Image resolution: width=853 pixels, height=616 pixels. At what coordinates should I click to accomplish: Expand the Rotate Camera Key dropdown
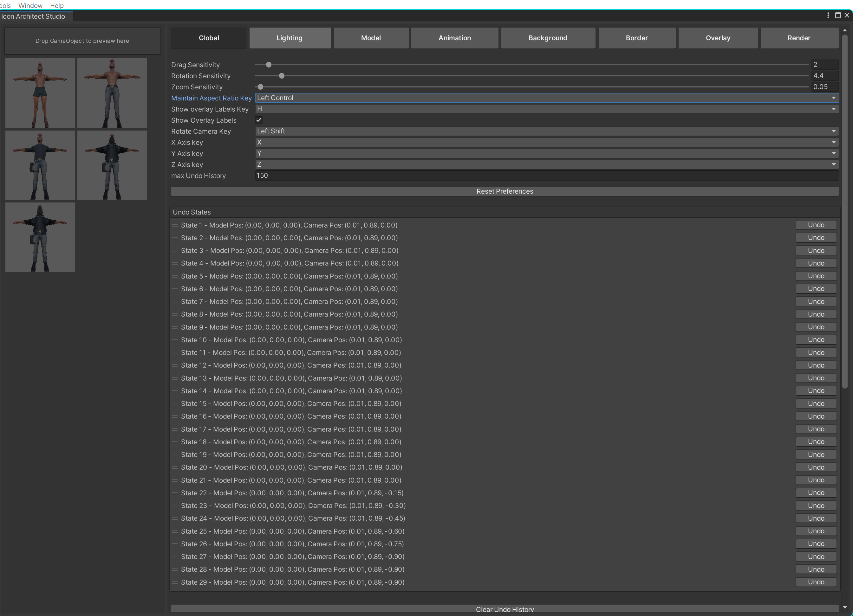pos(546,131)
